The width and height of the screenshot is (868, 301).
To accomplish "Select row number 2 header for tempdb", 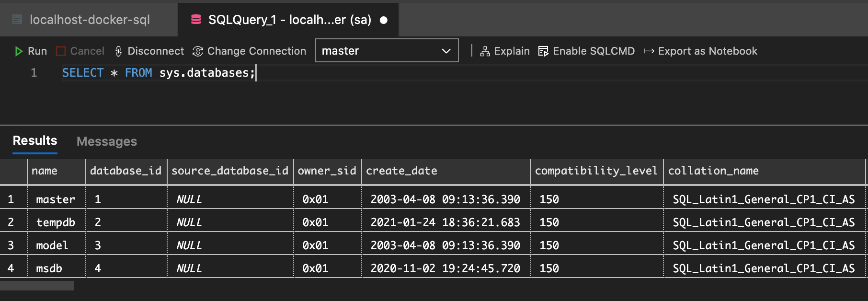I will point(11,222).
